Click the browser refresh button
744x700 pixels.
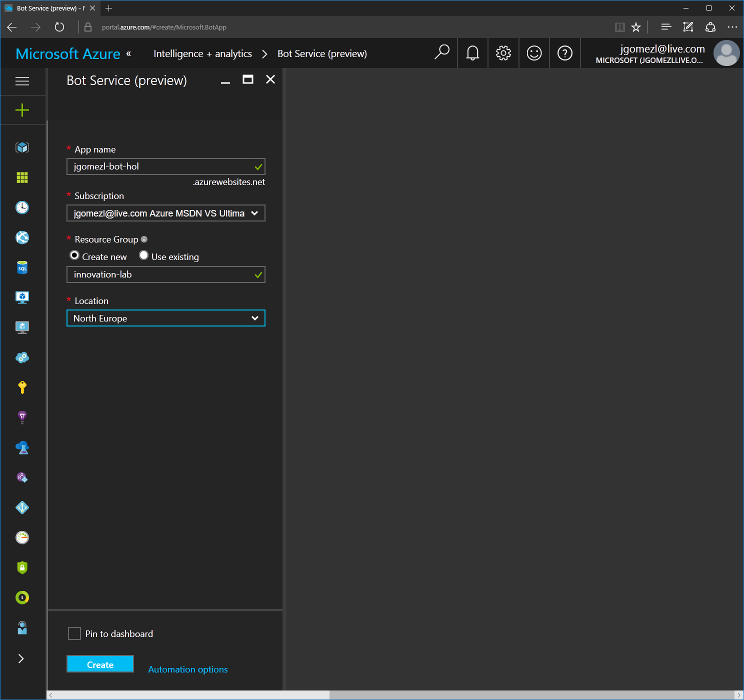pos(59,27)
